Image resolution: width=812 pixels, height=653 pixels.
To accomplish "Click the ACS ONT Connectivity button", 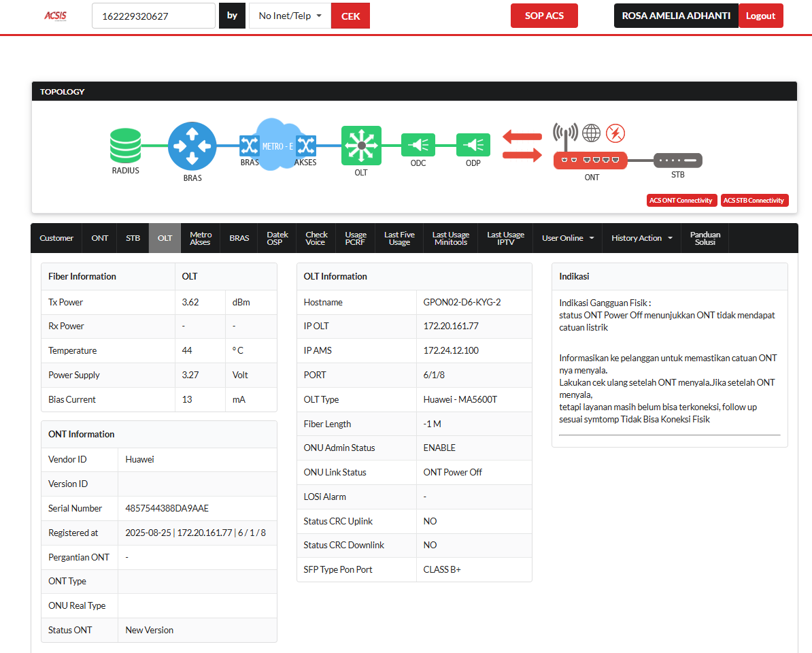I will pos(681,201).
